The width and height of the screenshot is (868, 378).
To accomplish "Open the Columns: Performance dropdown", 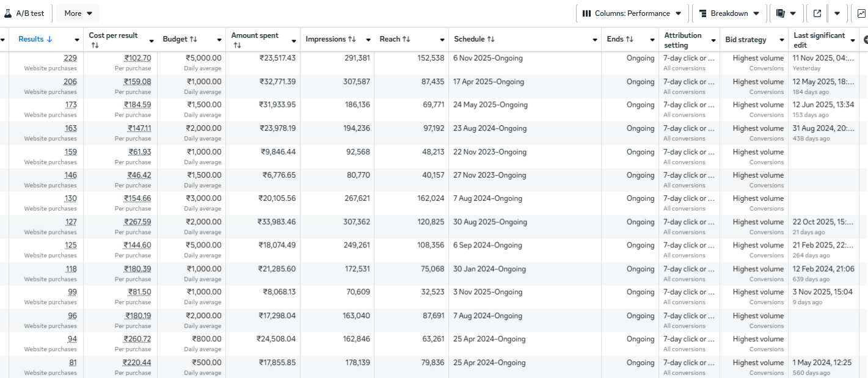I will 632,13.
